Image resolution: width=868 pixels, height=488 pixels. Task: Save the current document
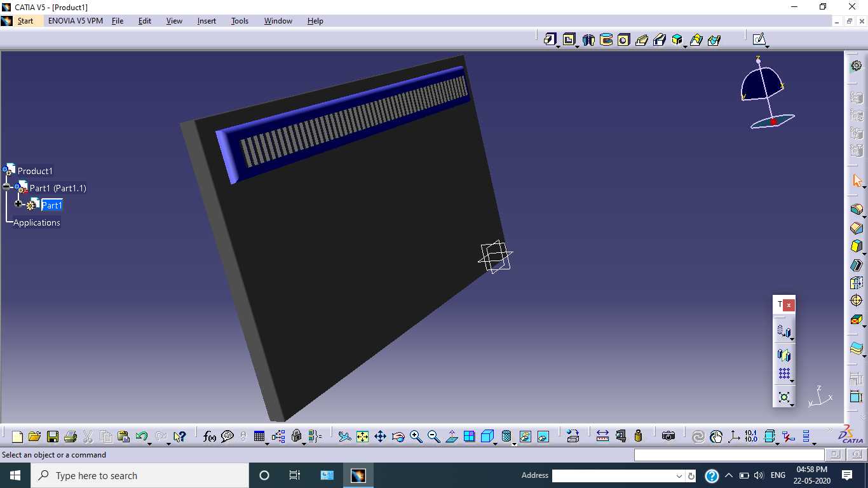coord(53,437)
